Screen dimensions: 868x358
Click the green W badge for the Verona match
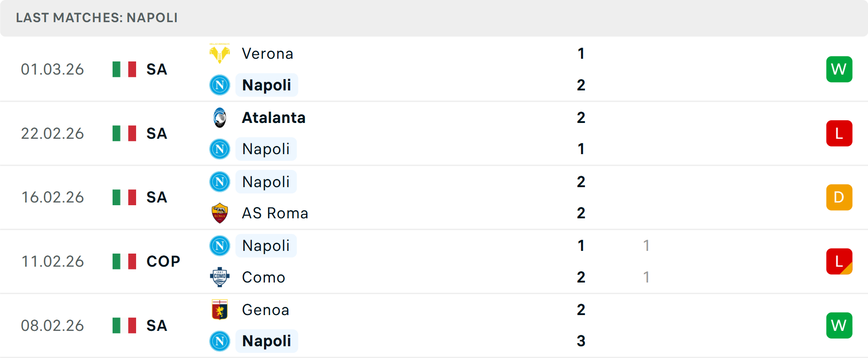(839, 69)
